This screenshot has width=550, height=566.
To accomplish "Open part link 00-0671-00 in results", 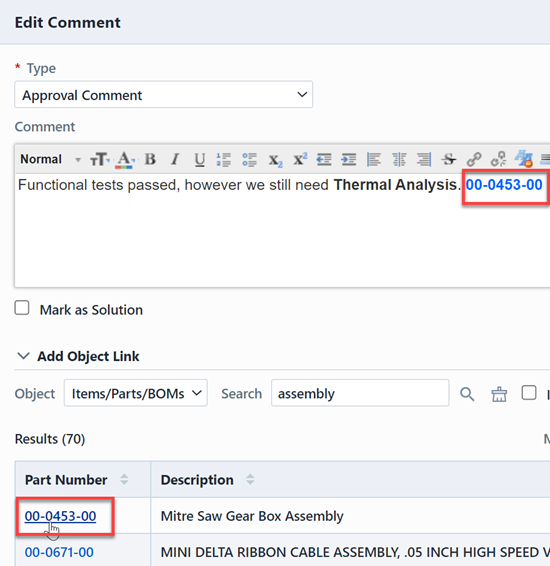I will 59,552.
